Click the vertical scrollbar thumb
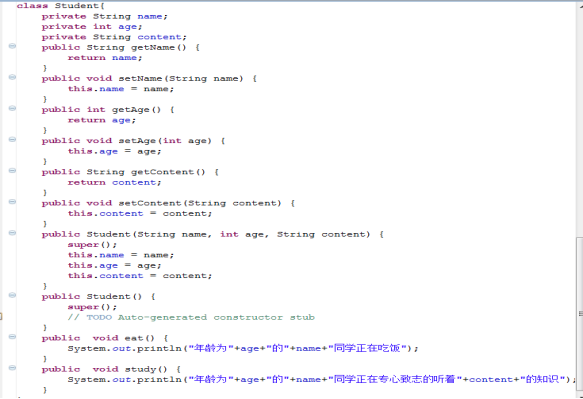This screenshot has width=583, height=399. click(580, 314)
